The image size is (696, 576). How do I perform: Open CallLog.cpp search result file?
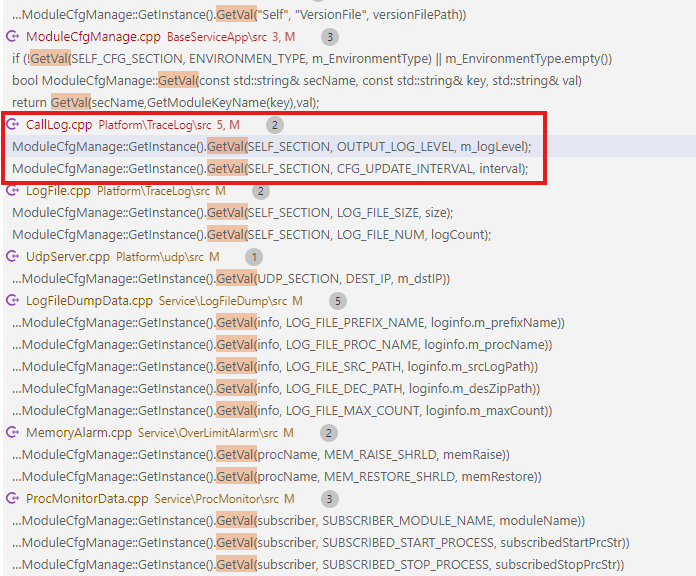tap(59, 125)
